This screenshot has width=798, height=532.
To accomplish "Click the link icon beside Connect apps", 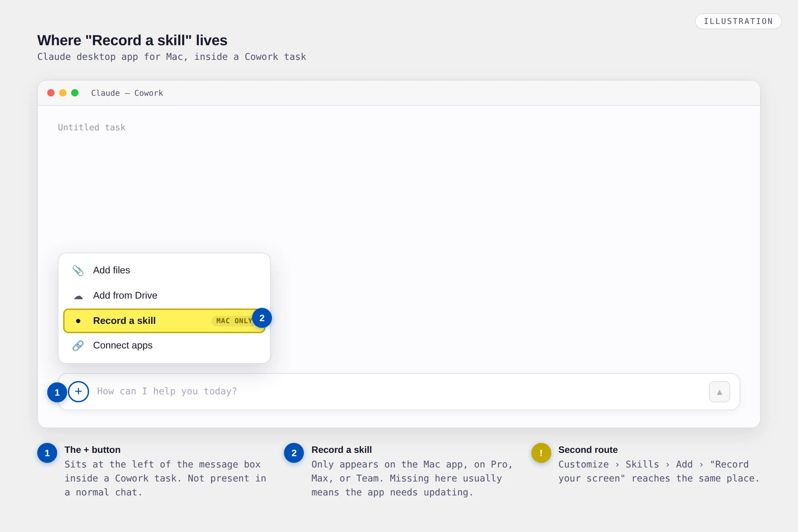I will (x=78, y=346).
